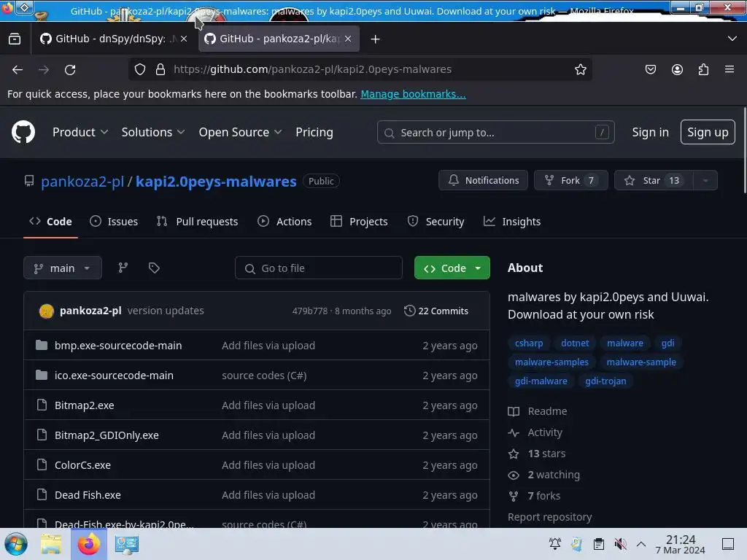This screenshot has height=560, width=747.
Task: Select the csharp topic tag
Action: pos(529,343)
